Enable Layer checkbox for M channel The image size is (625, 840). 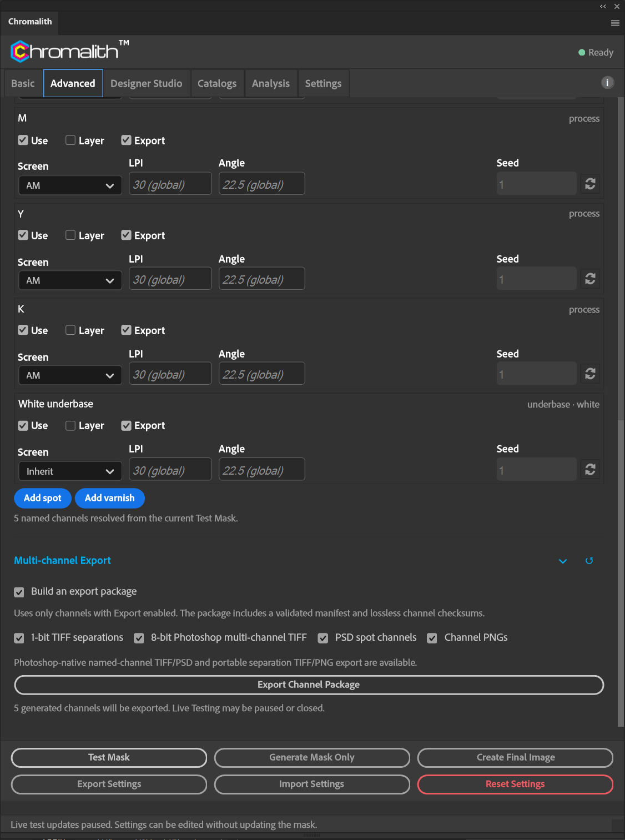70,140
